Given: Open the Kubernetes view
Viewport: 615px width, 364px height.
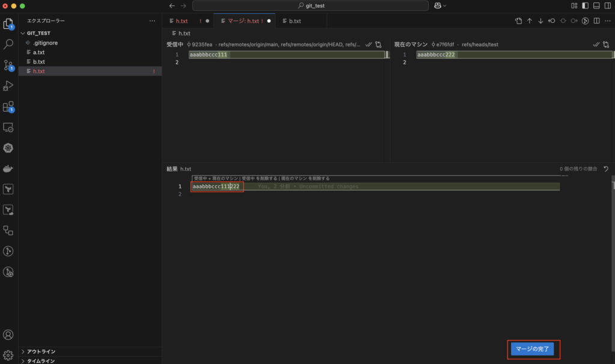Looking at the screenshot, I should pos(8,148).
